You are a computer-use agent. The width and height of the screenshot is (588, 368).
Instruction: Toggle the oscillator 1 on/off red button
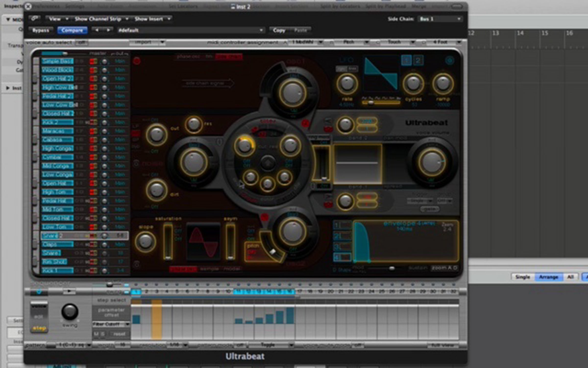(137, 61)
